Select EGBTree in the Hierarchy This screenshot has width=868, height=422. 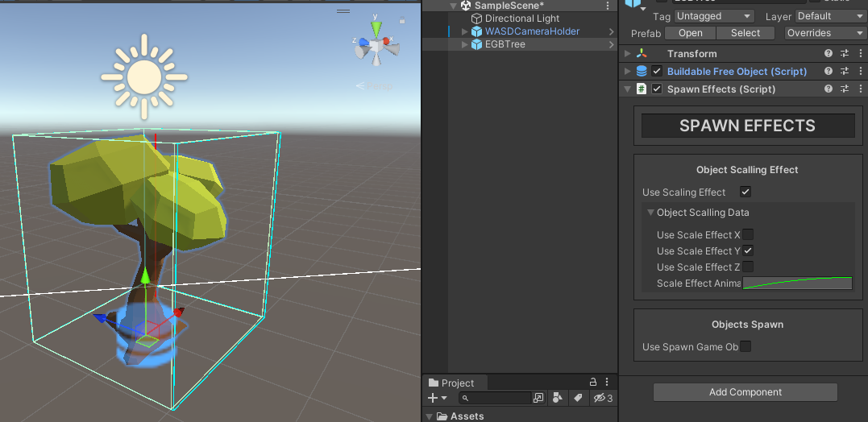pos(505,44)
